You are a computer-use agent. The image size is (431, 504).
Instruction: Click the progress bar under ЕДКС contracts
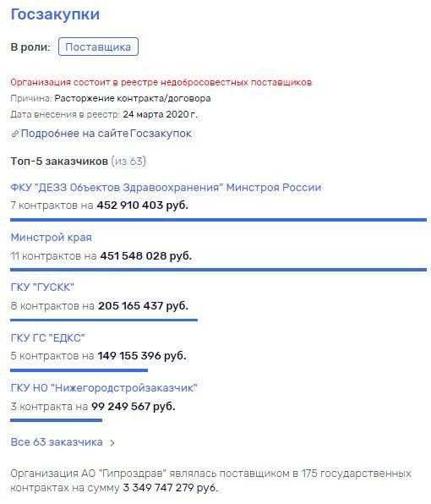(79, 370)
